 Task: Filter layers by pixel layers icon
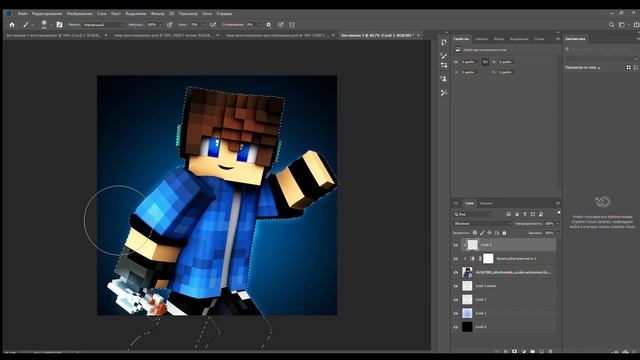508,214
